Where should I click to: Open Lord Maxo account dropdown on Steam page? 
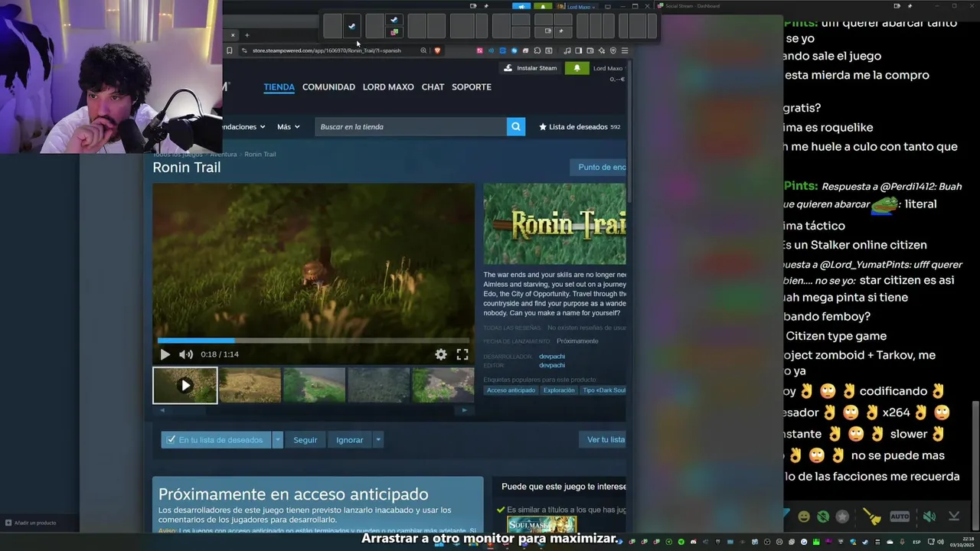click(608, 68)
